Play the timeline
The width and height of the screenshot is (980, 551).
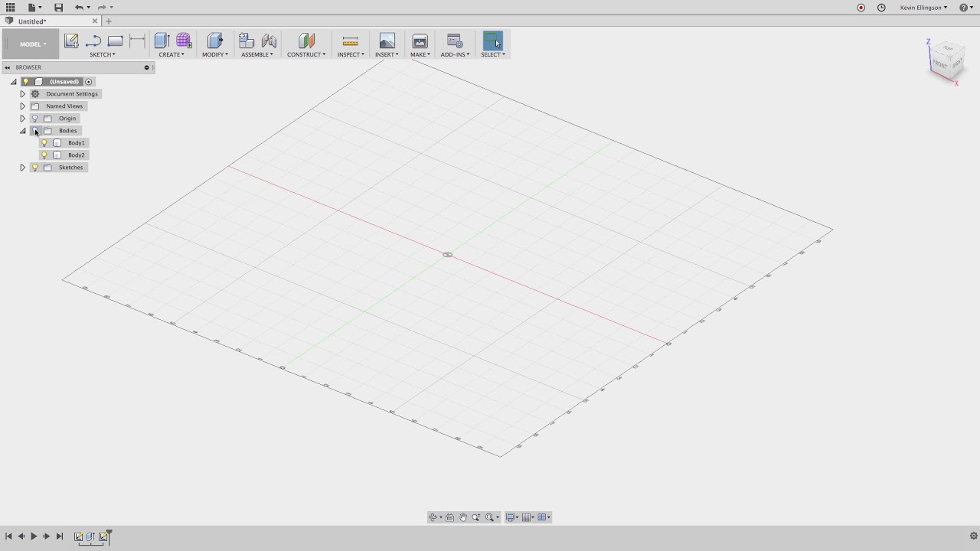(x=34, y=536)
